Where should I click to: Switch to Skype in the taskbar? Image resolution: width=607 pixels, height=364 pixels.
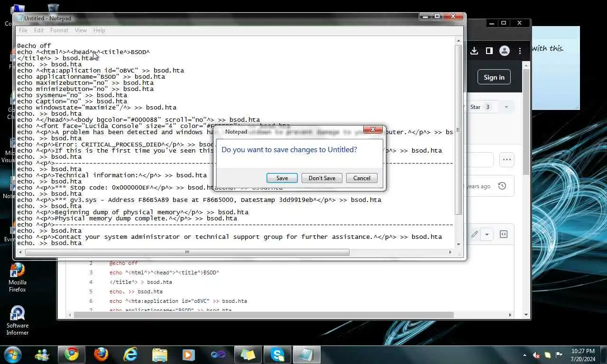pyautogui.click(x=277, y=355)
